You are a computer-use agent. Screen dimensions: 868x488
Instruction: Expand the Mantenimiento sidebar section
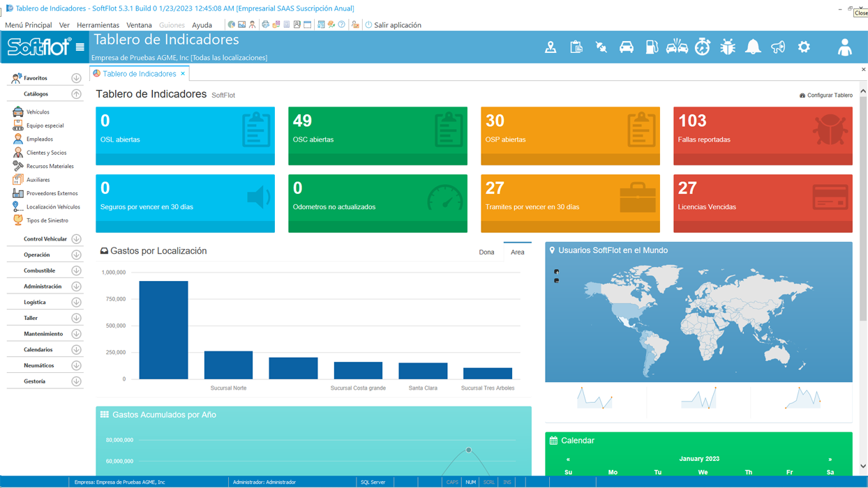click(76, 334)
